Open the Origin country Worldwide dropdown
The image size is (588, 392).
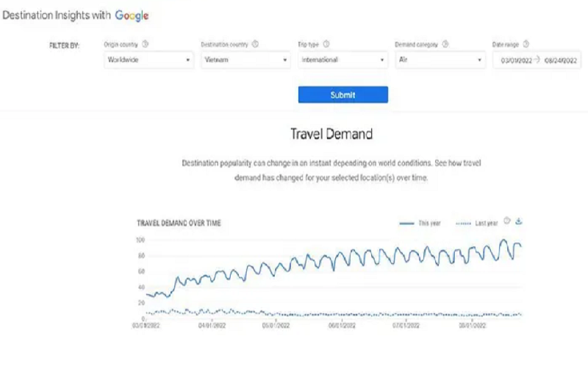[x=149, y=60]
